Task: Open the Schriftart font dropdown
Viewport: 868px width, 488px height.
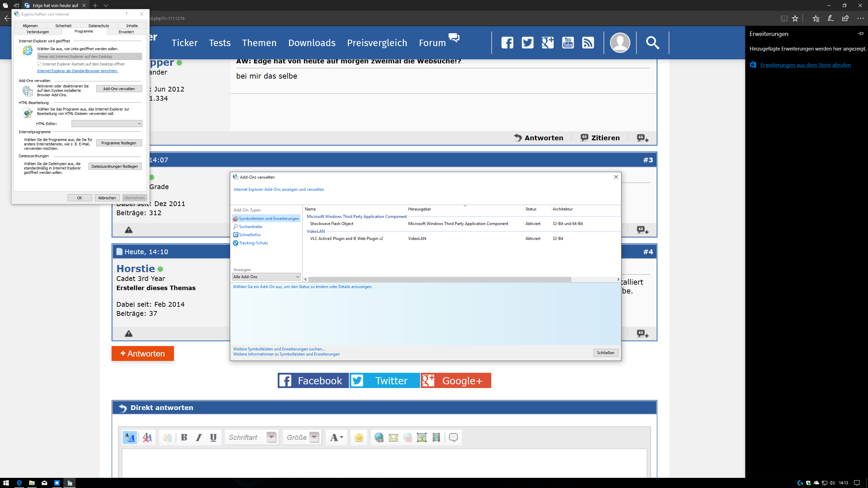Action: tap(271, 437)
